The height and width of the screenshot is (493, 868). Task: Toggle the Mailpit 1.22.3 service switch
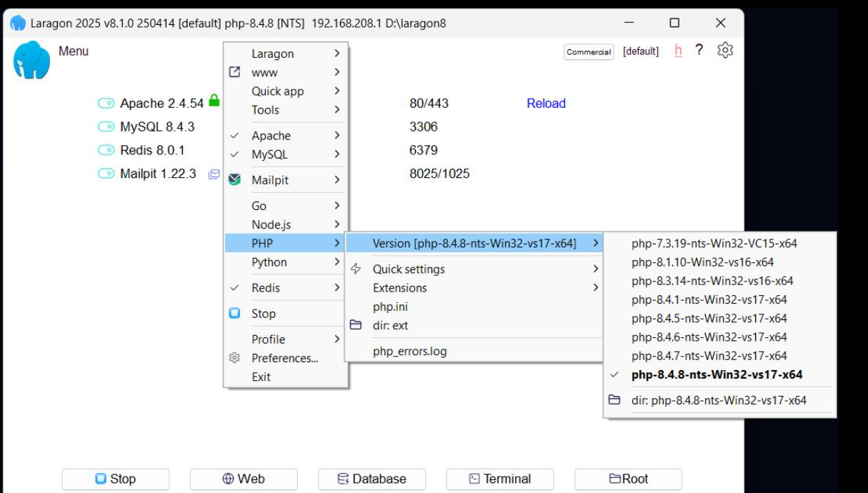pos(106,174)
